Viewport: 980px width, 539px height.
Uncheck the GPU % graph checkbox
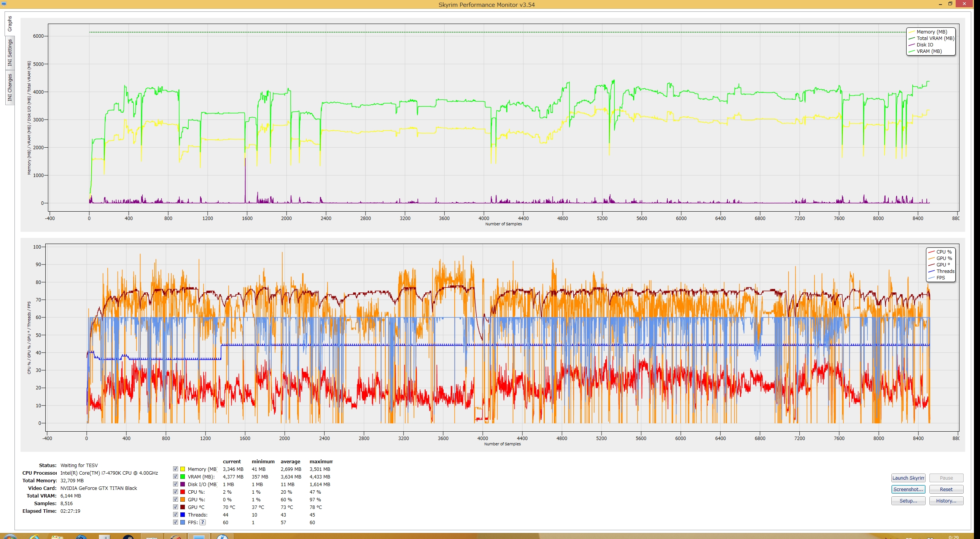(175, 499)
